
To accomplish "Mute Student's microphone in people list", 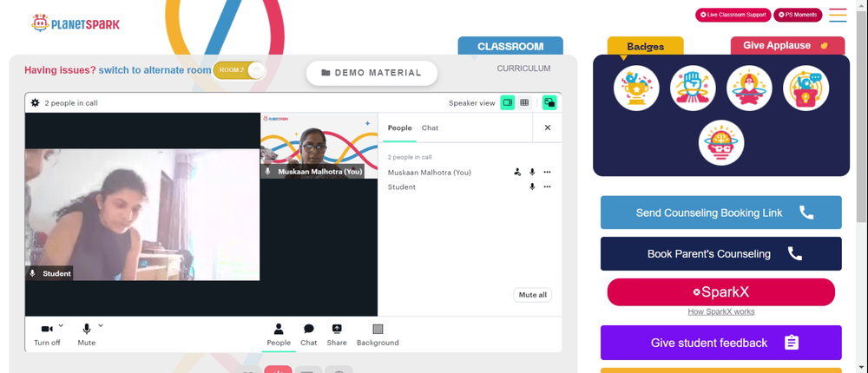I will point(532,186).
